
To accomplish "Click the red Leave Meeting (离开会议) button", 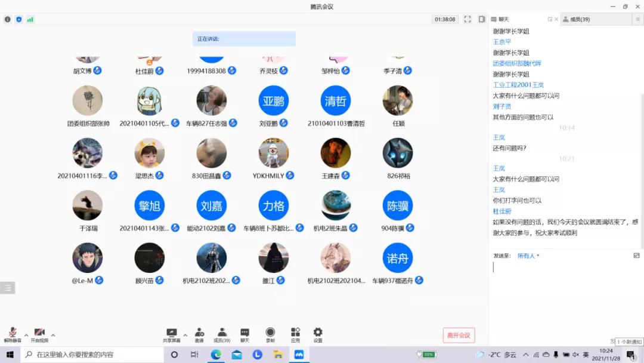I will coord(459,335).
